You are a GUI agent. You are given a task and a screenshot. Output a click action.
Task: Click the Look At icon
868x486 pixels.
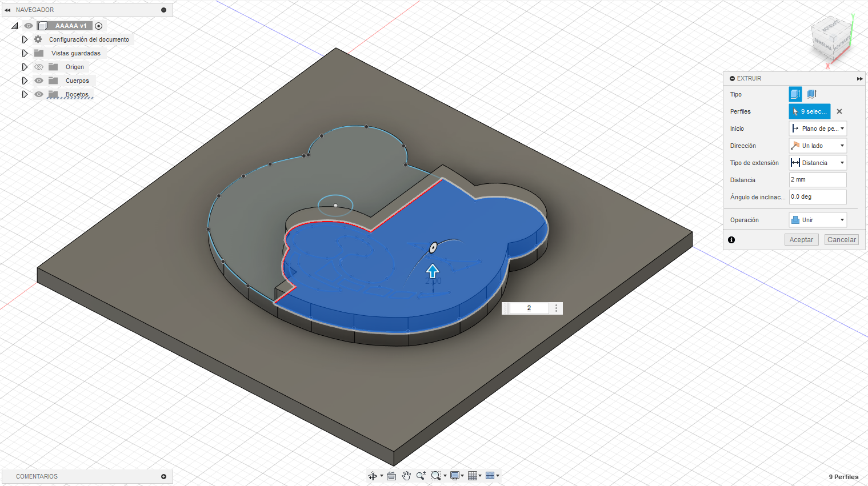[x=391, y=476]
